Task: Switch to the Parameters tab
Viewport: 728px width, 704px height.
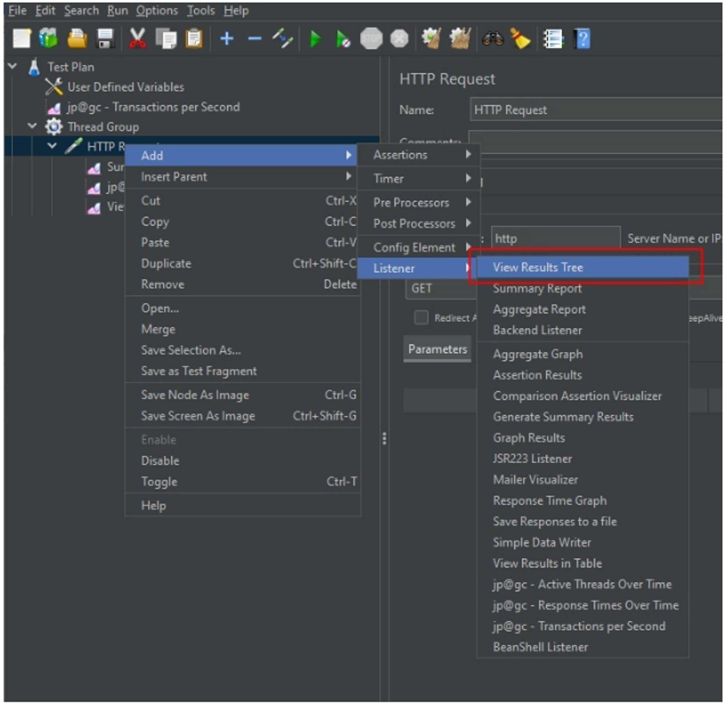Action: [x=437, y=349]
